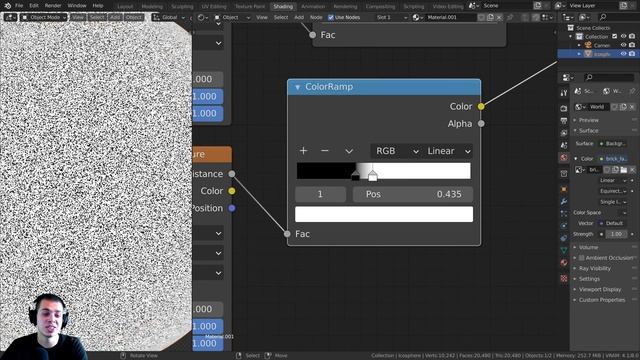Click the ColorRamp remove stop minus icon

point(325,151)
